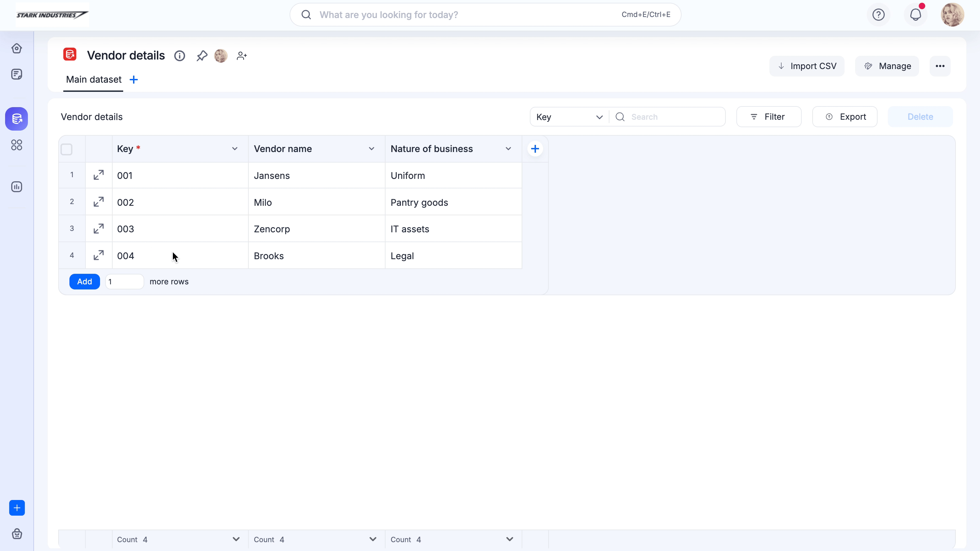Add a new dataset tab with plus
This screenshot has height=551, width=980.
coord(133,80)
